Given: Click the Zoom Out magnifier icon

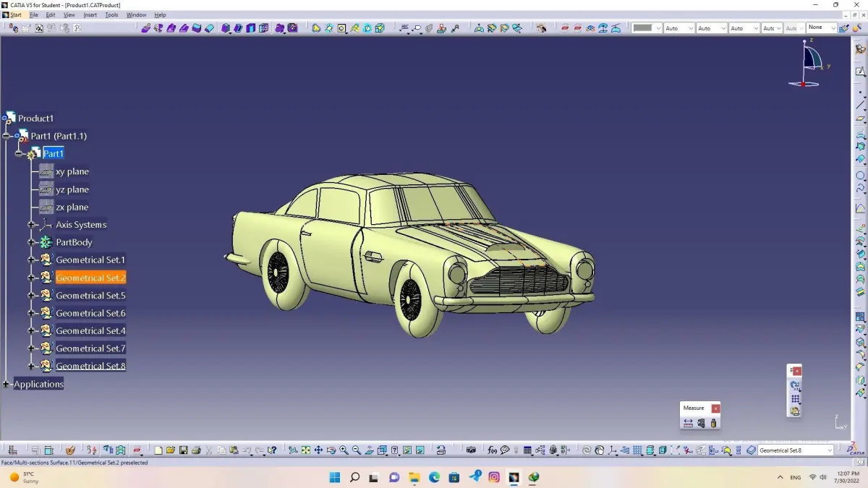Looking at the screenshot, I should tap(357, 450).
